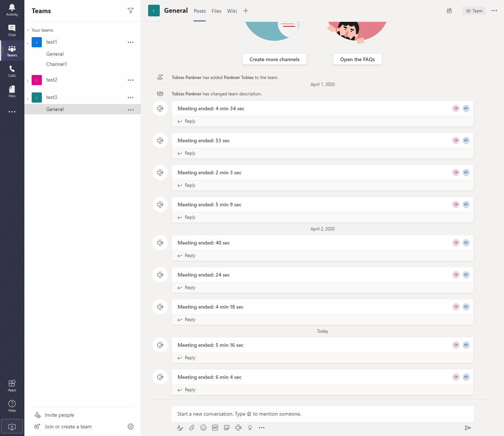Screen dimensions: 504x436
Task: Add a new tab with plus icon
Action: (246, 11)
